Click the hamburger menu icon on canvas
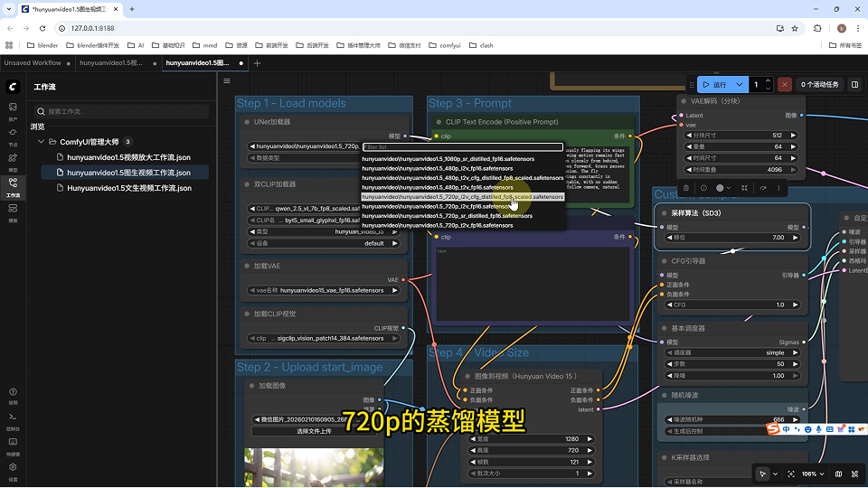Viewport: 868px width, 488px height. [227, 80]
